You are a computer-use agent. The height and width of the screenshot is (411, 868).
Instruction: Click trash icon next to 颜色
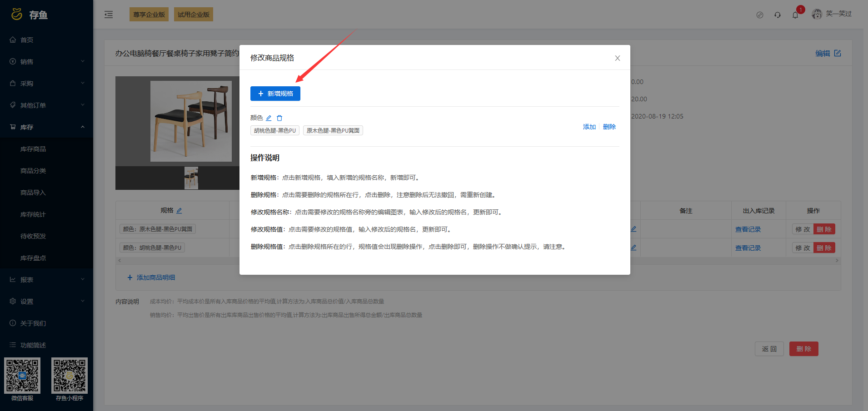(279, 118)
